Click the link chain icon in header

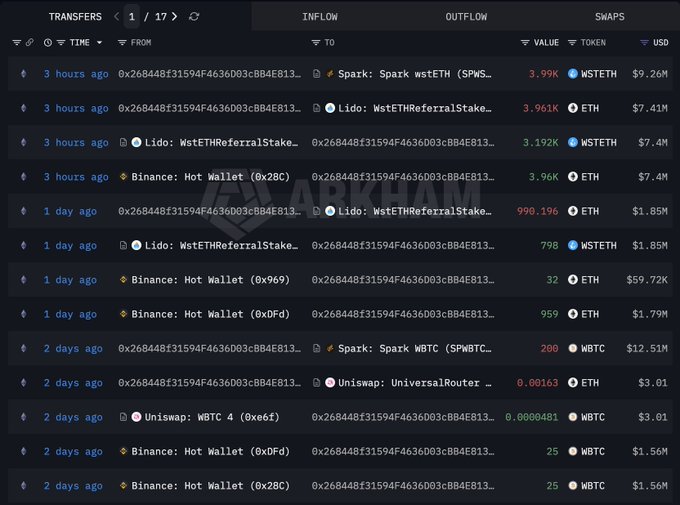click(29, 43)
